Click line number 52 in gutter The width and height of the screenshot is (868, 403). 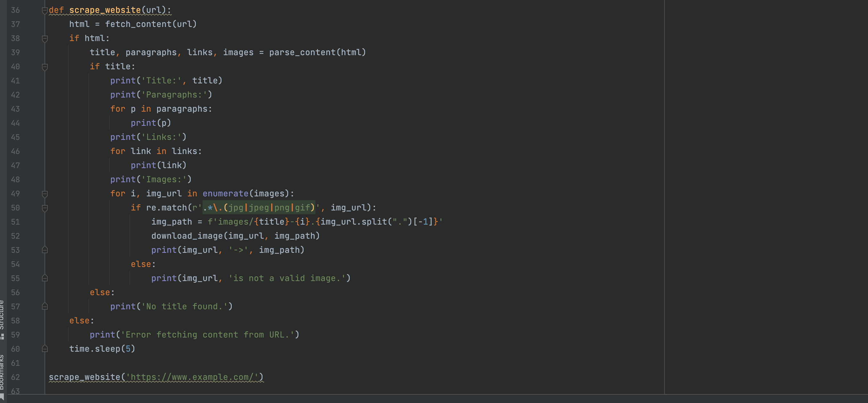tap(15, 236)
